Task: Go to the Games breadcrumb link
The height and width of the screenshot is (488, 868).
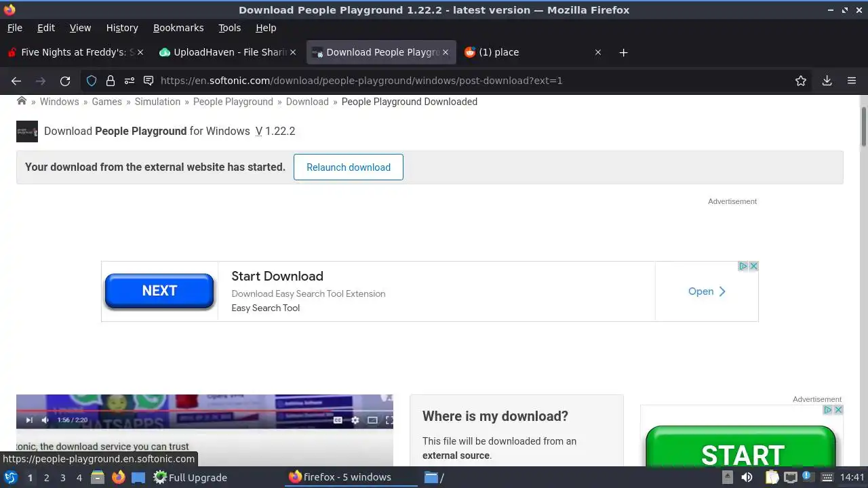Action: (106, 102)
